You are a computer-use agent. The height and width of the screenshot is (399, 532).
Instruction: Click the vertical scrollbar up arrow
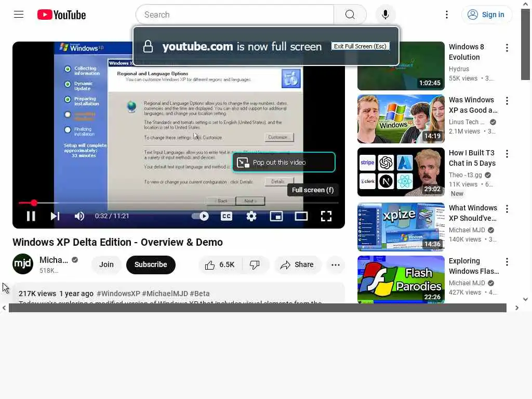pos(526,4)
